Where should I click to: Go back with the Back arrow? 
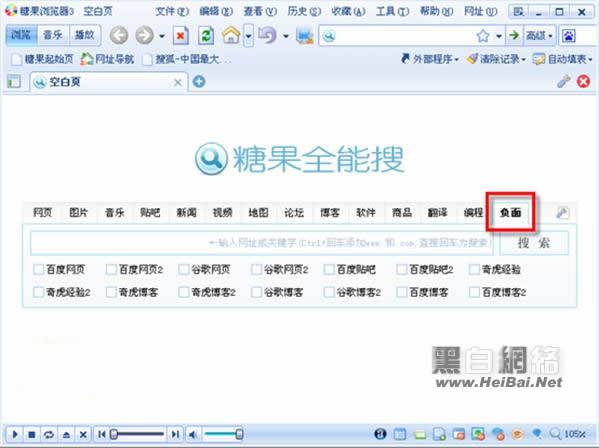pyautogui.click(x=119, y=36)
